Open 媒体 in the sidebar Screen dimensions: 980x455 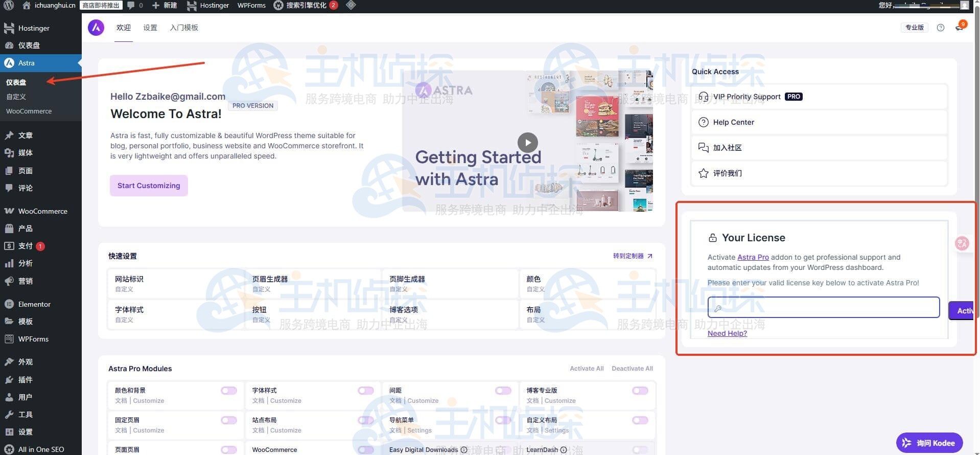point(41,153)
